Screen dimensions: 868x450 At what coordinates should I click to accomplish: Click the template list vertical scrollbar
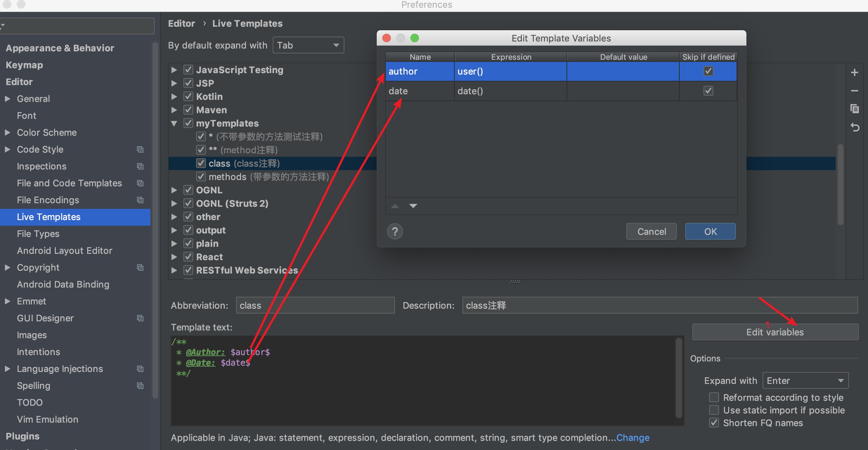[x=840, y=184]
